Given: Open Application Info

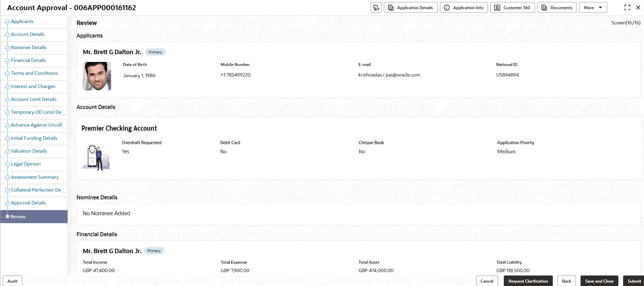Looking at the screenshot, I should point(464,7).
